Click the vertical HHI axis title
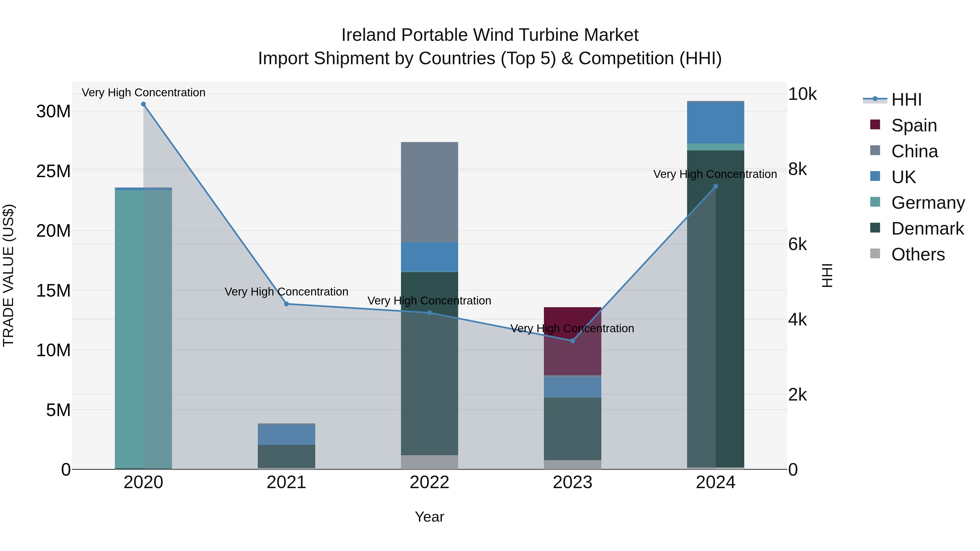Viewport: 980px width, 551px height. click(x=828, y=275)
